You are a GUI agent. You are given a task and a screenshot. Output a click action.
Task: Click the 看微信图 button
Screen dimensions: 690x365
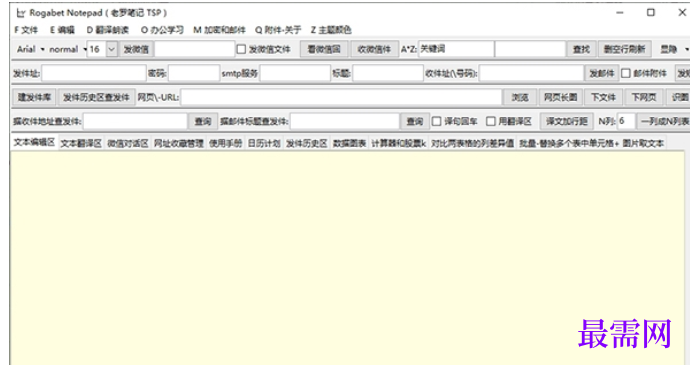pos(324,49)
